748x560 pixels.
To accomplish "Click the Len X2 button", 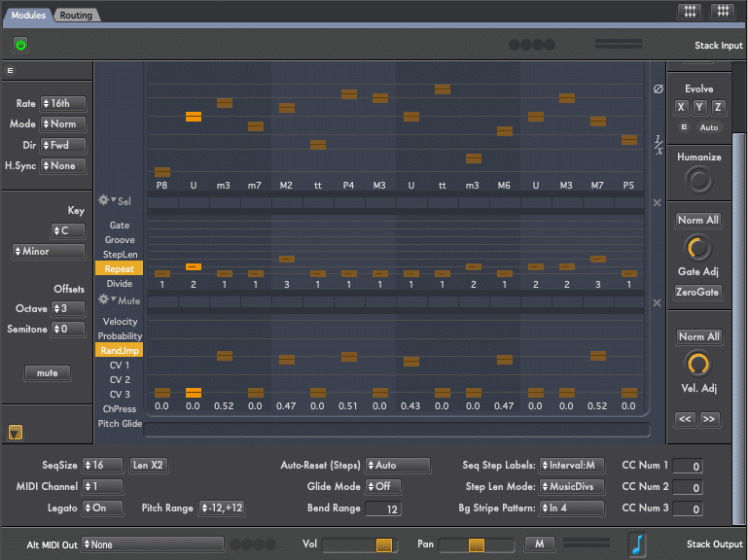I will (x=149, y=465).
